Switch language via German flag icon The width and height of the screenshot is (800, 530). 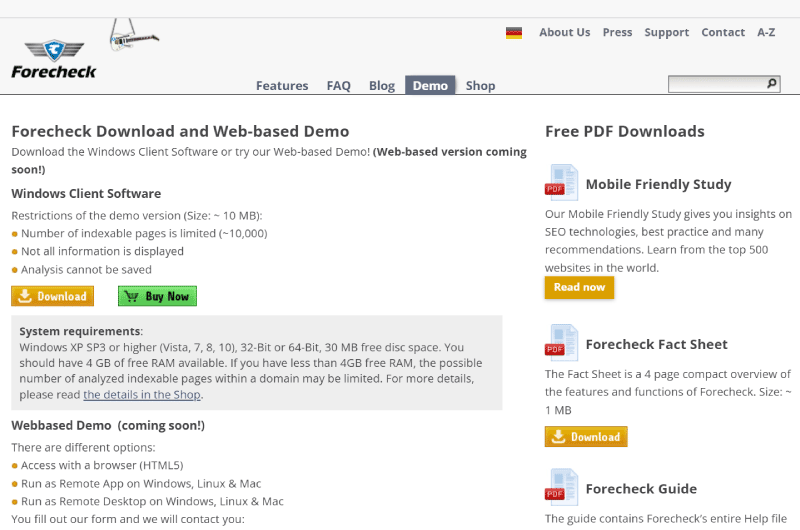click(x=514, y=33)
